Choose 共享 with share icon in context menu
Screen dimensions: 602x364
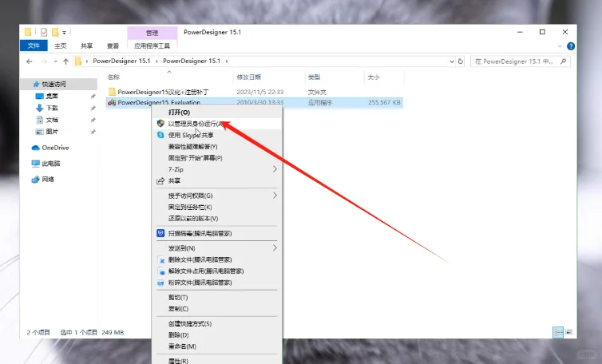(217, 180)
